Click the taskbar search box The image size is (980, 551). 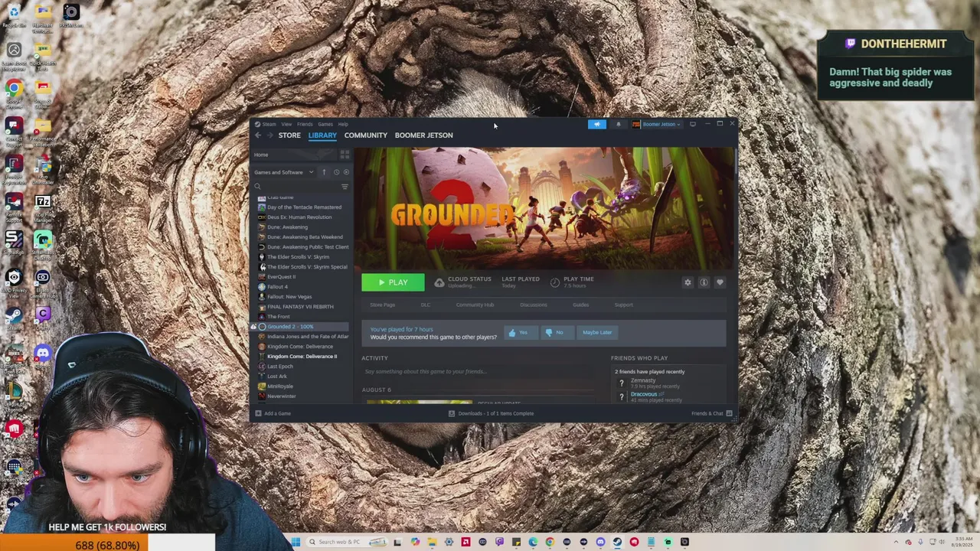pyautogui.click(x=345, y=542)
